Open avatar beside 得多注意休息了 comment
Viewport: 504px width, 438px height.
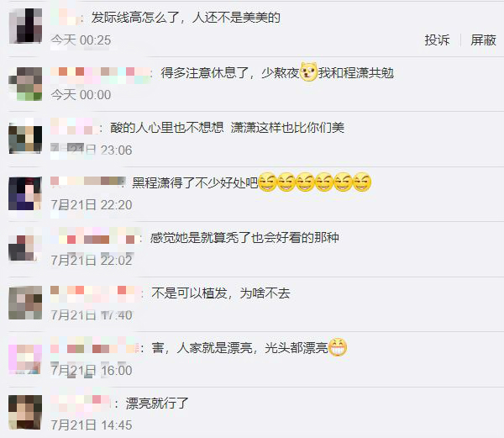[x=25, y=83]
